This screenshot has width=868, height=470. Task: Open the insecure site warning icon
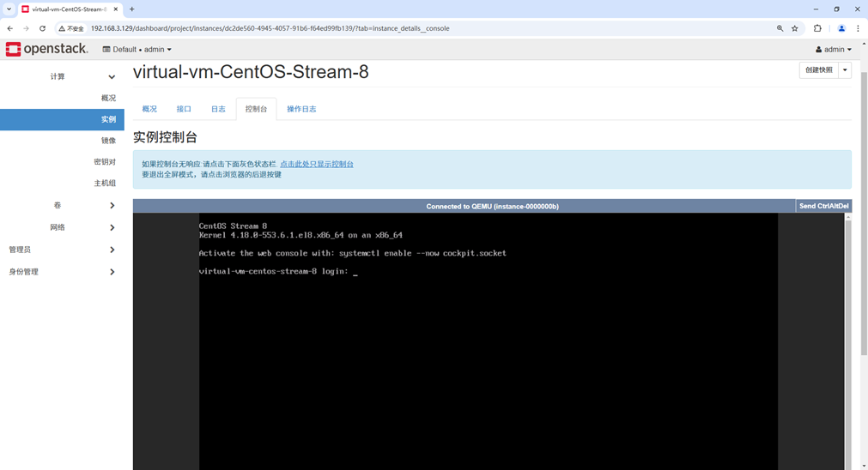(71, 28)
